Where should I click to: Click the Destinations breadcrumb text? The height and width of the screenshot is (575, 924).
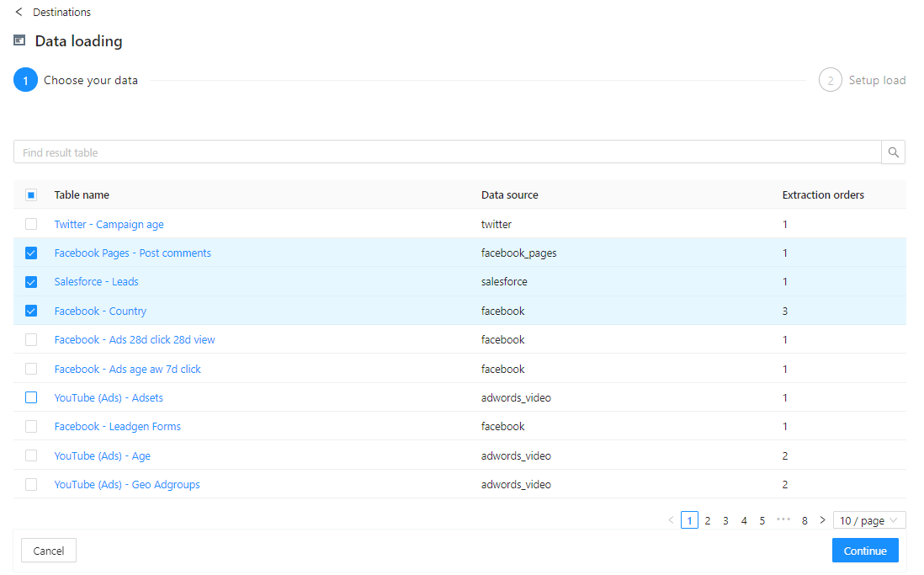click(62, 12)
